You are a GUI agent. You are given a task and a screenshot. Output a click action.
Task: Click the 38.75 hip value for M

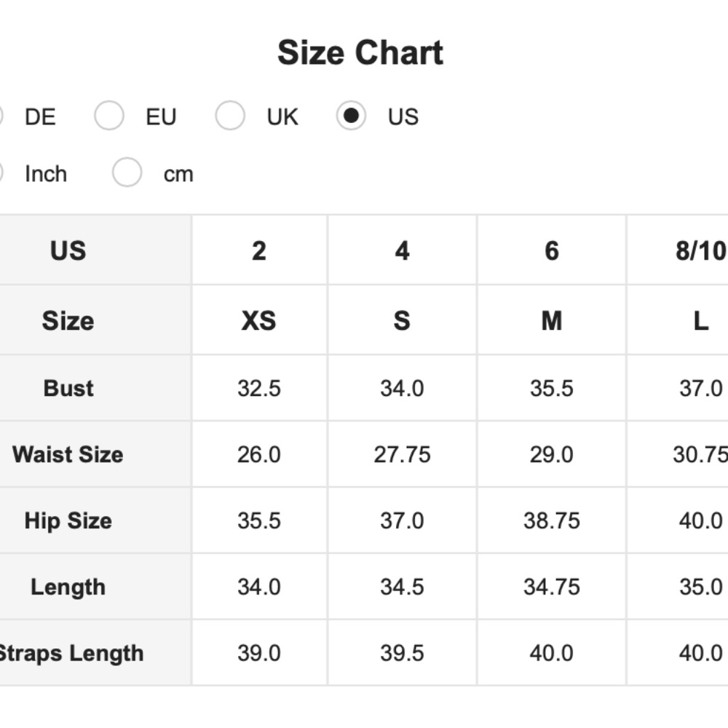(551, 521)
